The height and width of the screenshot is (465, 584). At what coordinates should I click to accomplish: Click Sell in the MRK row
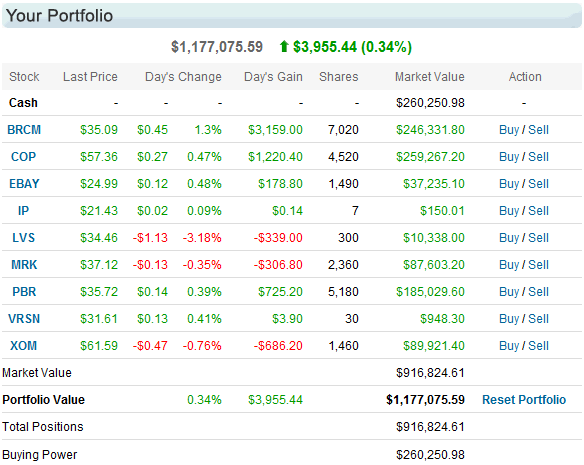(539, 265)
